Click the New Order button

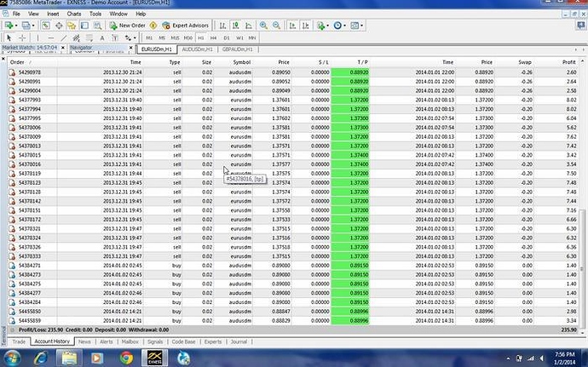[128, 26]
